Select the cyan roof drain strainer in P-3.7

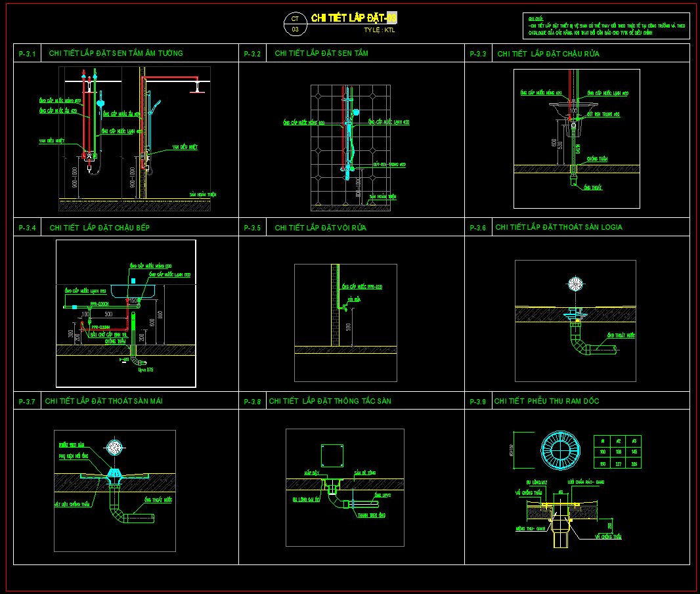click(x=114, y=473)
